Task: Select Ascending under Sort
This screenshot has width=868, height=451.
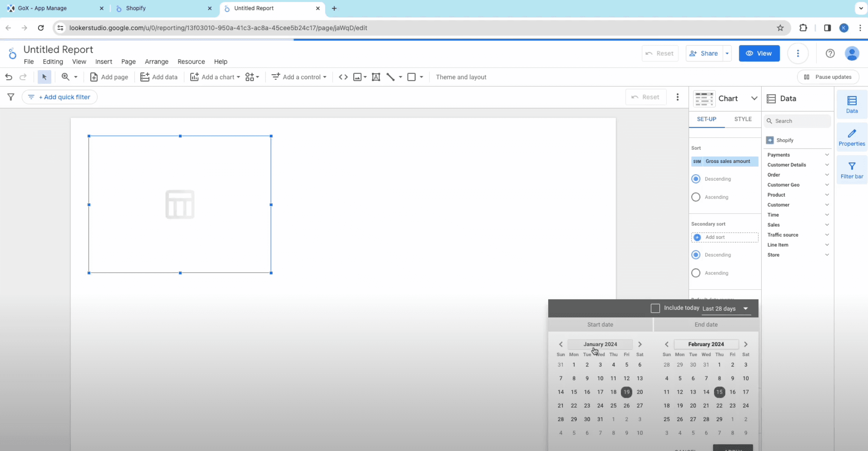Action: [x=696, y=197]
